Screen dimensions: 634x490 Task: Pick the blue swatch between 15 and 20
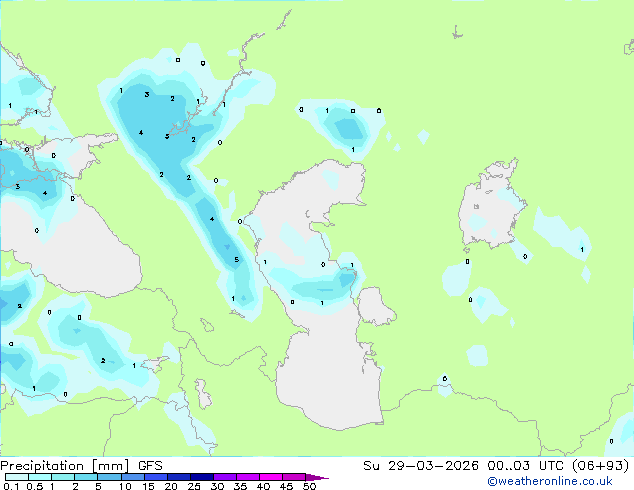point(155,477)
